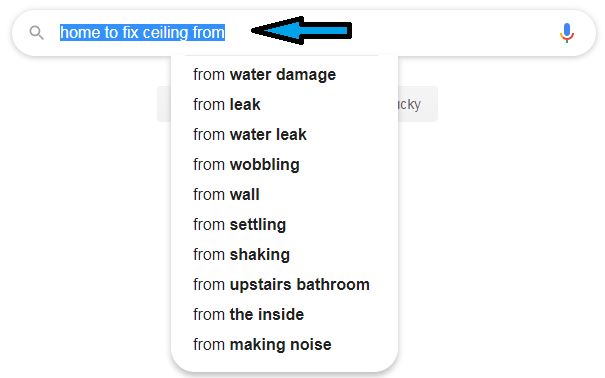Screen dimensions: 605x378
Task: Click the highlighted word 'home' in the query
Action: pyautogui.click(x=81, y=33)
